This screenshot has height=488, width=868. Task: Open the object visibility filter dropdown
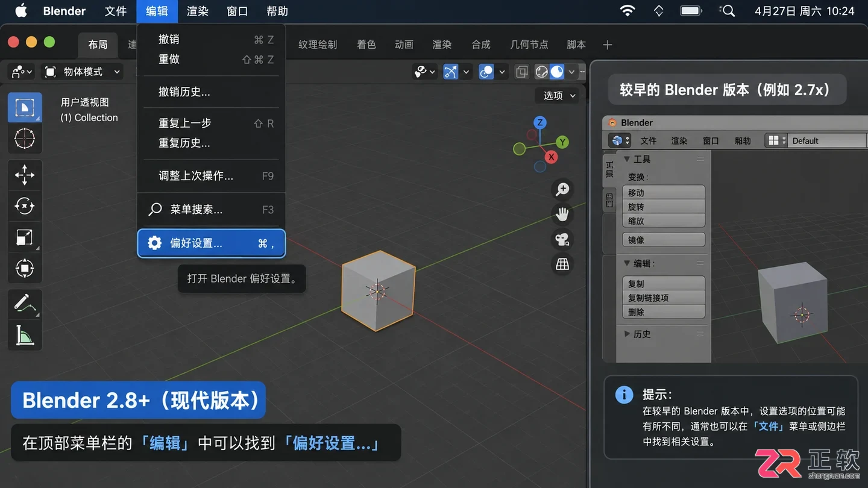[424, 72]
